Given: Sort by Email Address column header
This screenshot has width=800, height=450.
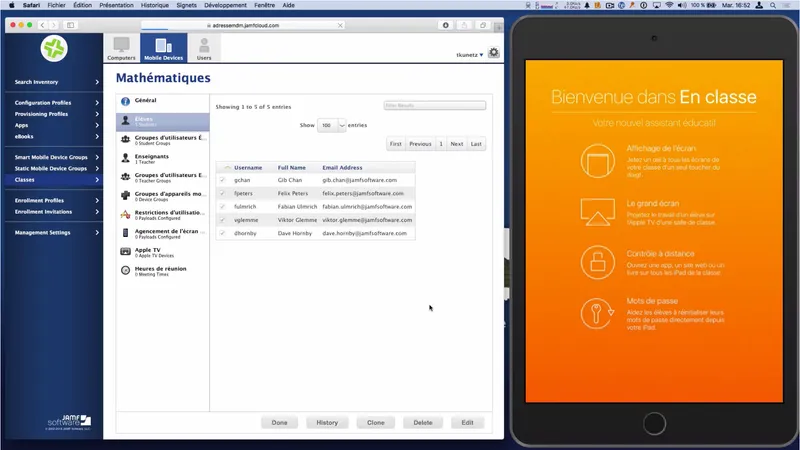Looking at the screenshot, I should tap(342, 167).
